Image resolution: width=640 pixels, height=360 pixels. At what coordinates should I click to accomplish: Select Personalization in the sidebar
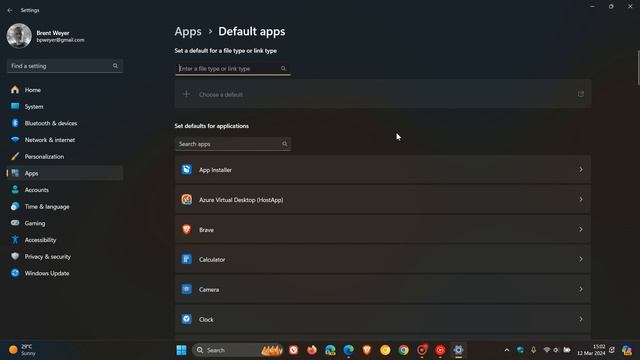tap(64, 157)
